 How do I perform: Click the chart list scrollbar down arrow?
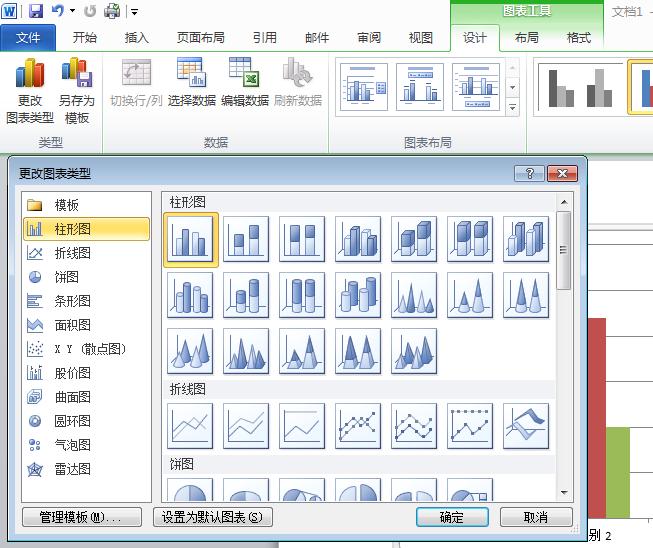pyautogui.click(x=564, y=492)
